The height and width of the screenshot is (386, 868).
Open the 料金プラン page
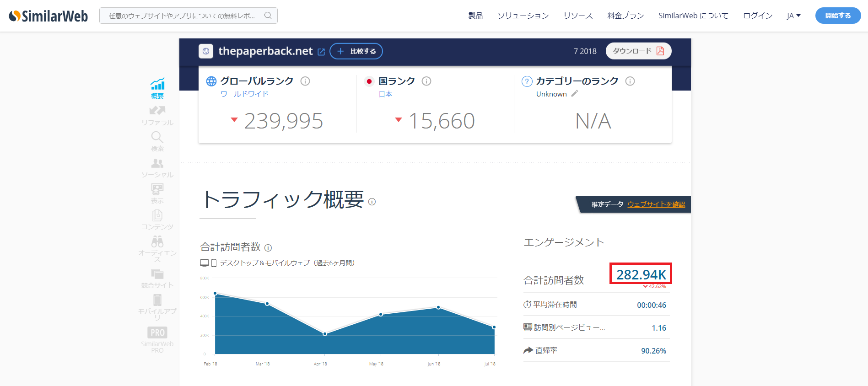625,16
